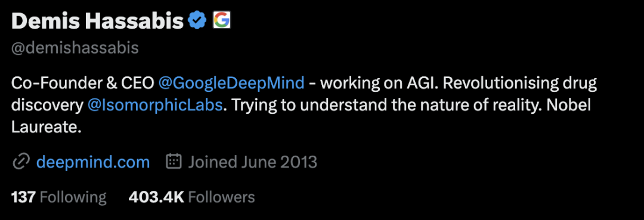Open the @GoogleDeepMind profile mention
Viewport: 644px width, 220px height.
[x=231, y=83]
